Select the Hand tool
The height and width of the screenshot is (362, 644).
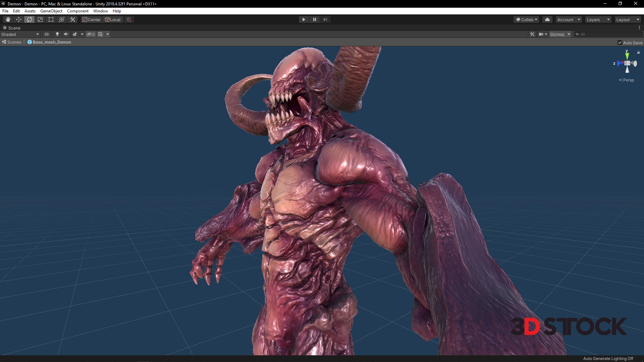click(x=8, y=19)
